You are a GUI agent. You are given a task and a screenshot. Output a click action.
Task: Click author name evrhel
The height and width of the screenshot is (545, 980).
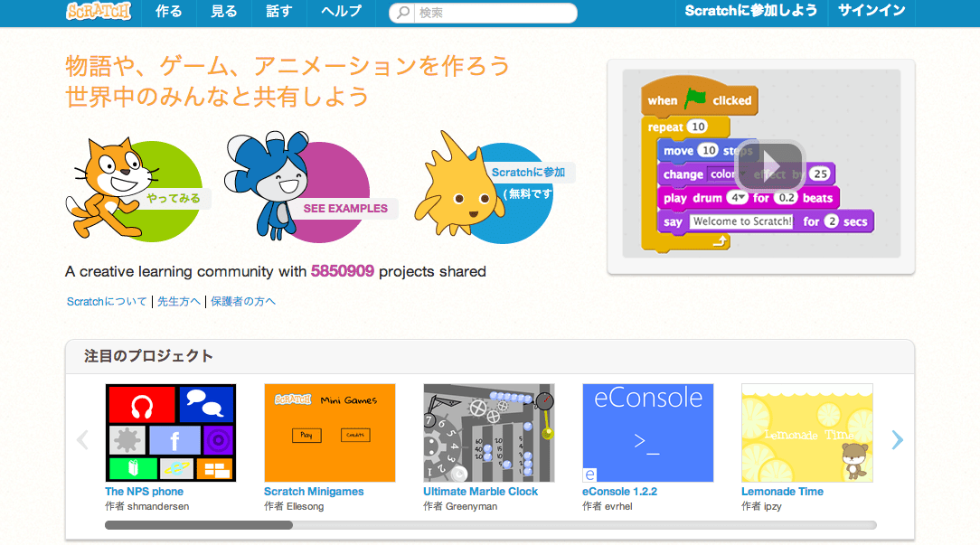[x=618, y=506]
